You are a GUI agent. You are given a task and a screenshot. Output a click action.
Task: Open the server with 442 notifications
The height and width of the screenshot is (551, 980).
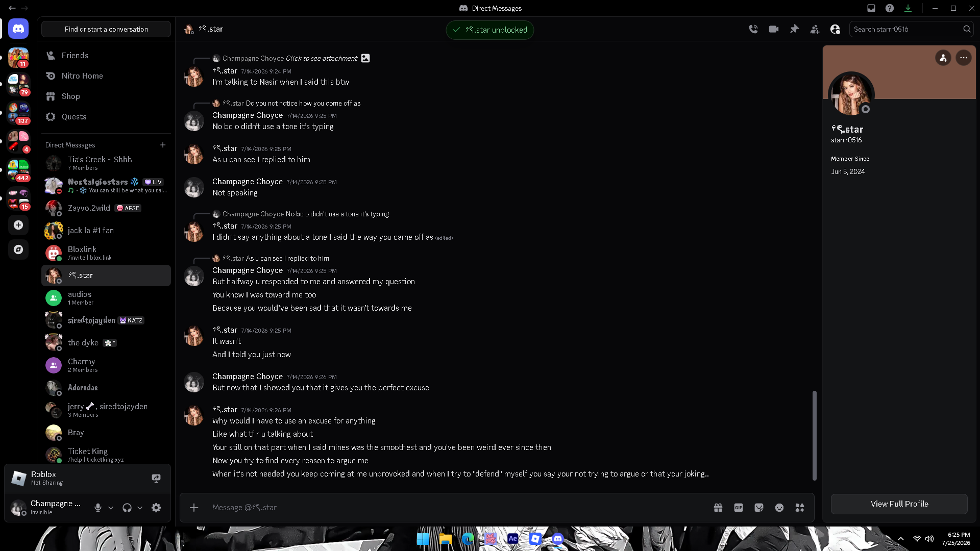click(18, 171)
